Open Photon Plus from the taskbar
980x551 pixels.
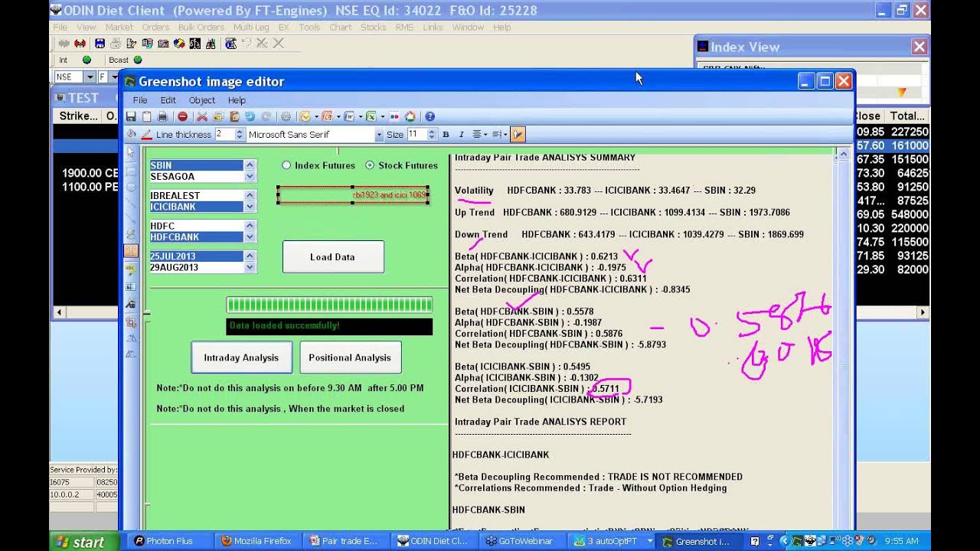point(168,541)
